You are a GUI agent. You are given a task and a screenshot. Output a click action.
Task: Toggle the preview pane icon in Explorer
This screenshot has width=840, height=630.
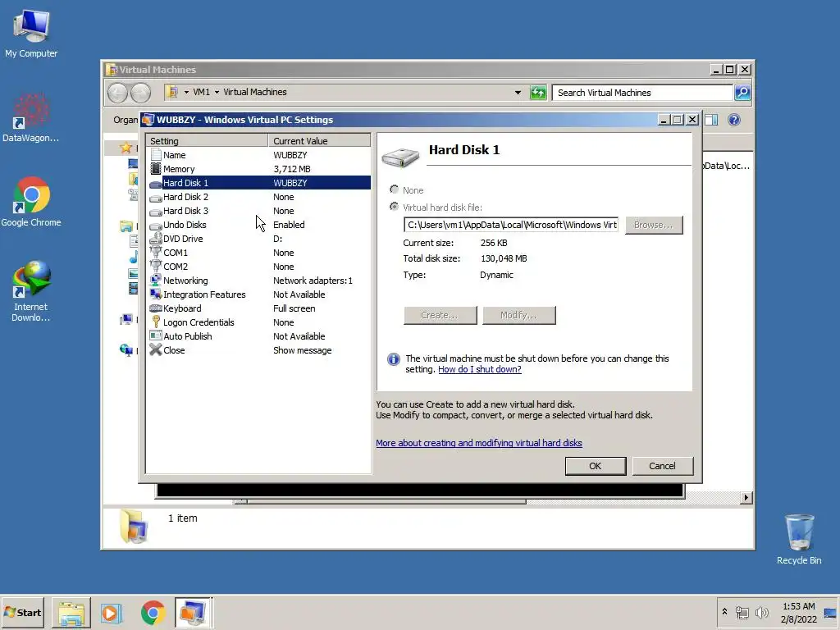[x=711, y=120]
